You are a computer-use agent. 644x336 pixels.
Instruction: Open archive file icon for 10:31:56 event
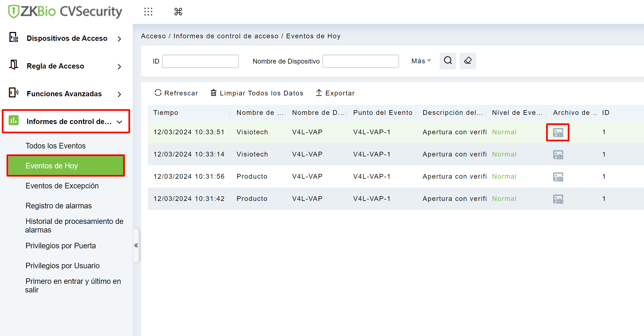pyautogui.click(x=558, y=177)
